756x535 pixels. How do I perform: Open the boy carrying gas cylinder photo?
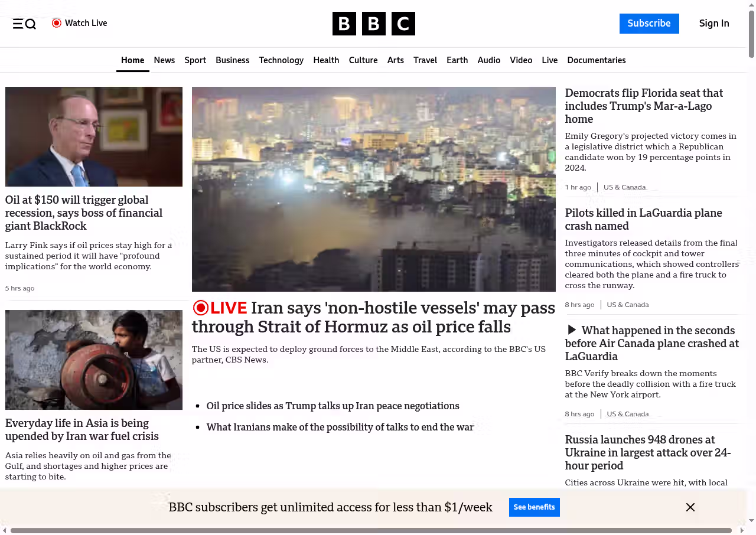(94, 360)
